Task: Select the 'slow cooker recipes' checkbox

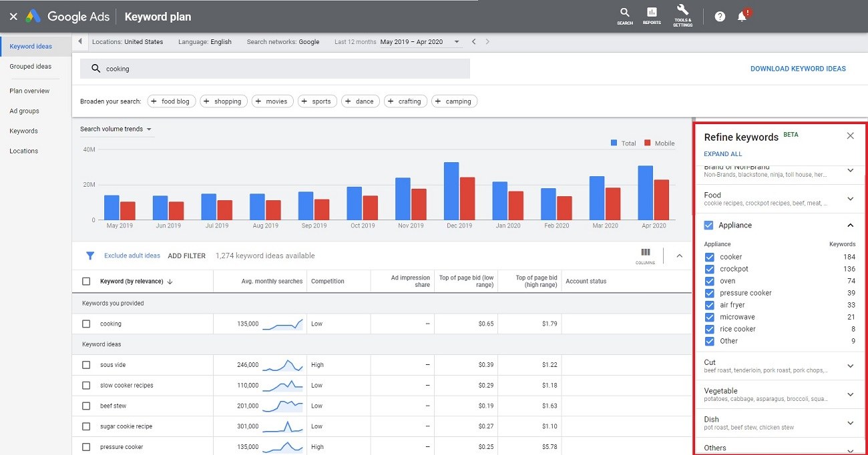Action: 86,386
